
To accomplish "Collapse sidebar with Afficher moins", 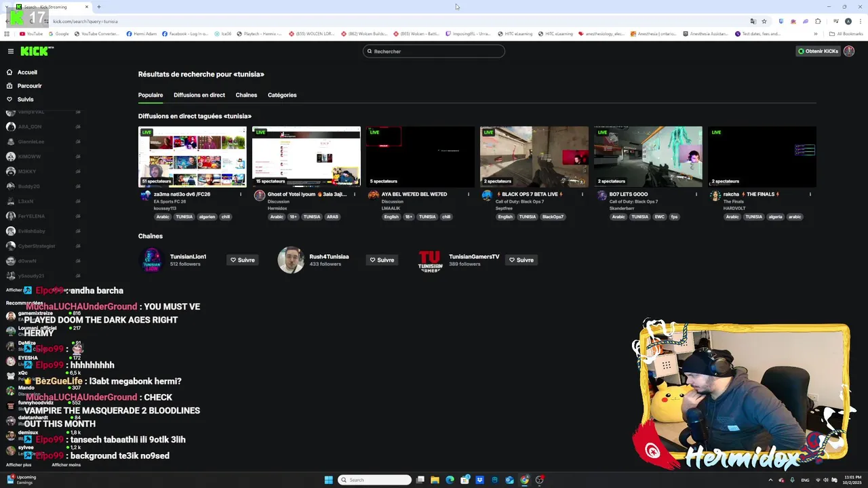I will pos(66,465).
